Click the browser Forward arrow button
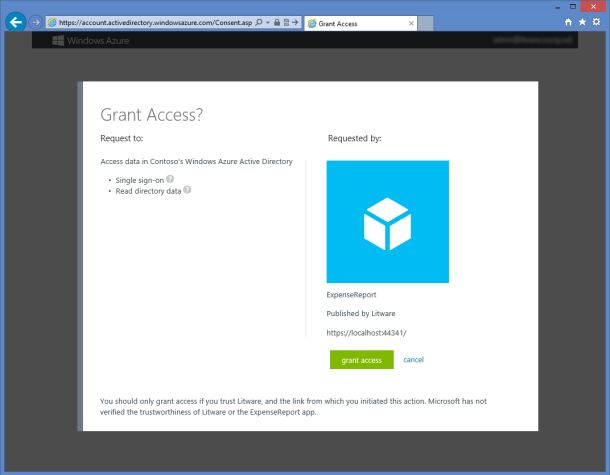The height and width of the screenshot is (475, 610). click(x=36, y=23)
